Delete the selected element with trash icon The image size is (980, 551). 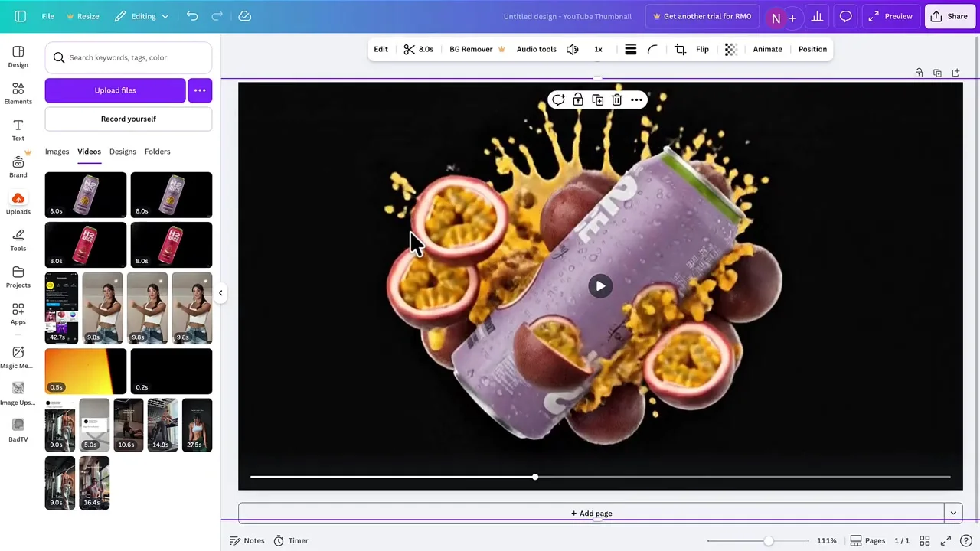click(x=616, y=100)
